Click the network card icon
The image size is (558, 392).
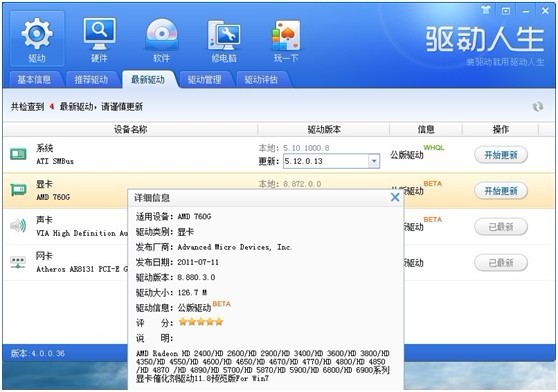[18, 262]
